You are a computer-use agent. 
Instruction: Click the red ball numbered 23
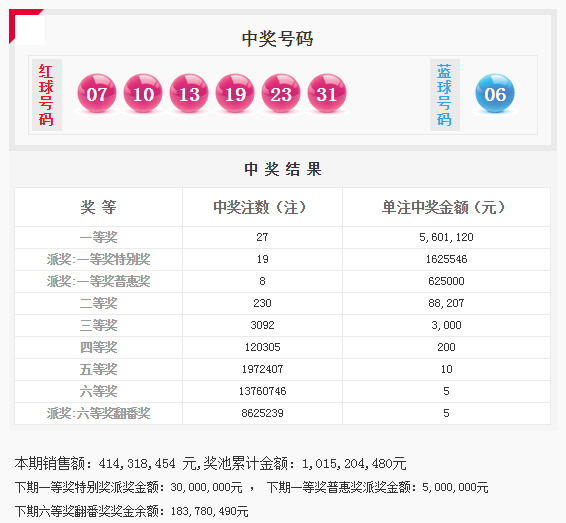click(x=281, y=93)
